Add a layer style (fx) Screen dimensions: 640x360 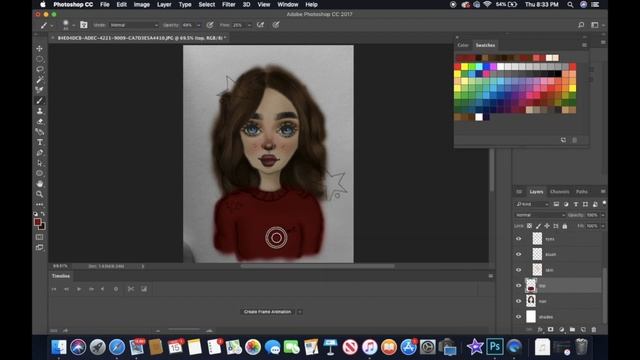pyautogui.click(x=540, y=329)
